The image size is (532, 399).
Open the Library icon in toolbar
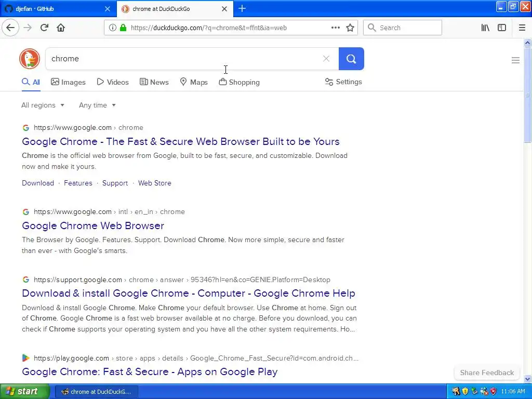pyautogui.click(x=485, y=28)
